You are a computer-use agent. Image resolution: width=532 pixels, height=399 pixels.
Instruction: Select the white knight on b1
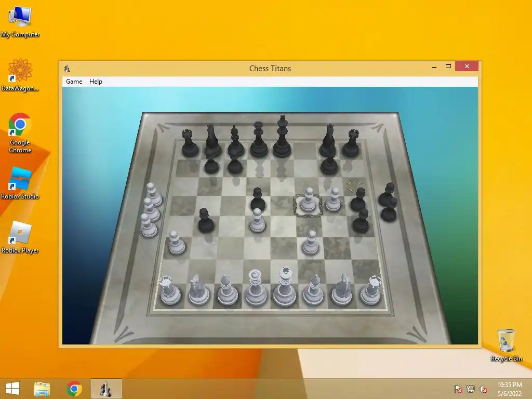tap(199, 289)
